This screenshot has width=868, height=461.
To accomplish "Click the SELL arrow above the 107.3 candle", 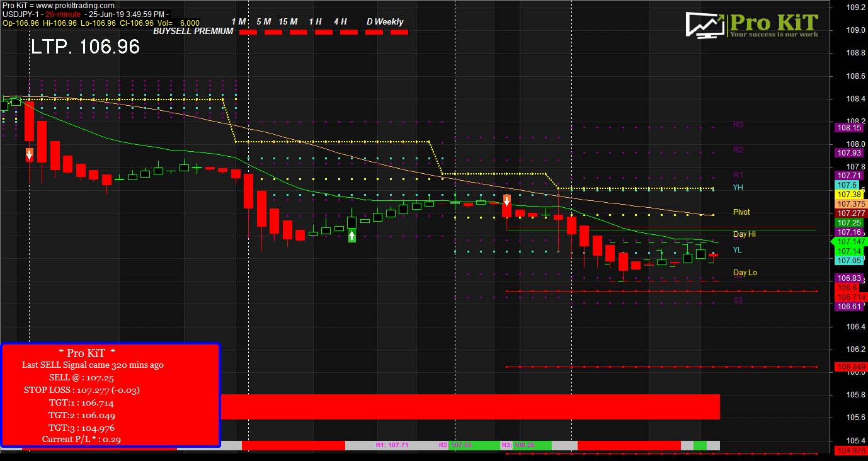I will (506, 202).
